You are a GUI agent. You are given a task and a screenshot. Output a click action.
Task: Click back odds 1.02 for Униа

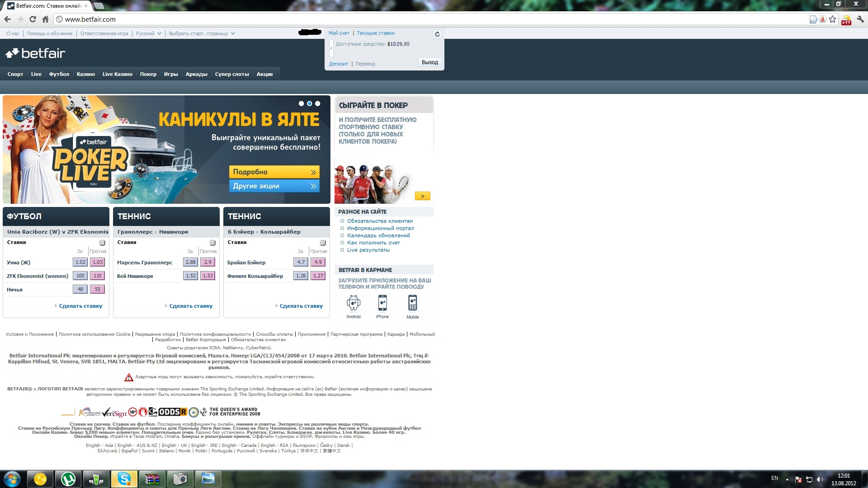[80, 262]
